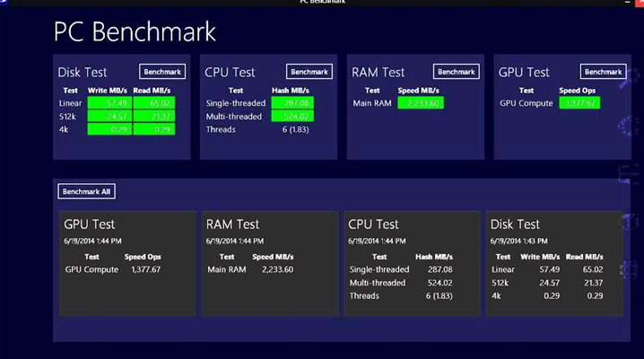Select the Linear write speed 57.49 cell
644x359 pixels.
pyautogui.click(x=109, y=103)
